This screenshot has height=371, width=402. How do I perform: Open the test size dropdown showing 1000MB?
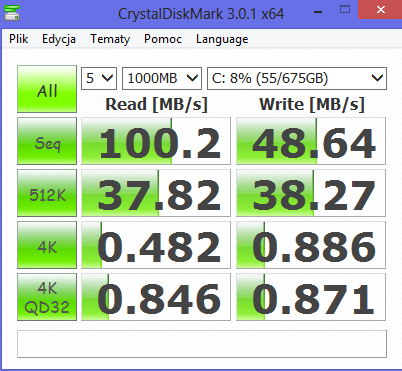point(162,78)
